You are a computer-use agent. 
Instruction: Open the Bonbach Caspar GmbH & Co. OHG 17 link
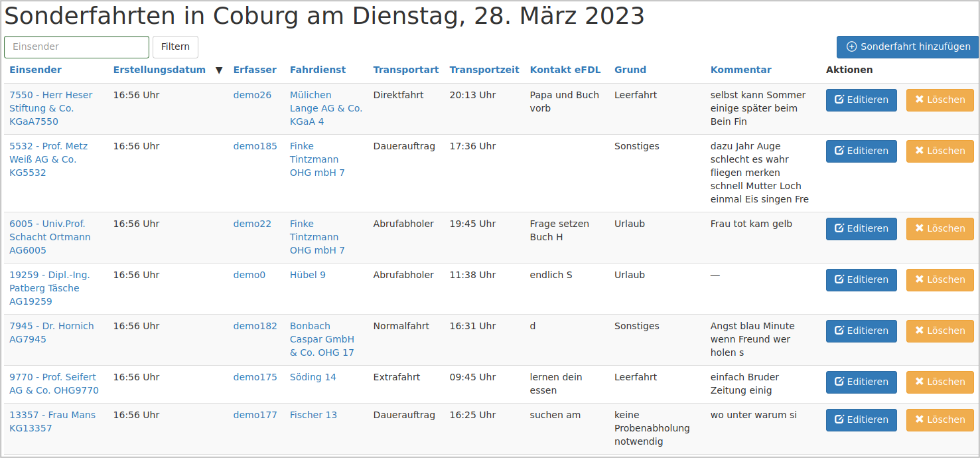322,339
